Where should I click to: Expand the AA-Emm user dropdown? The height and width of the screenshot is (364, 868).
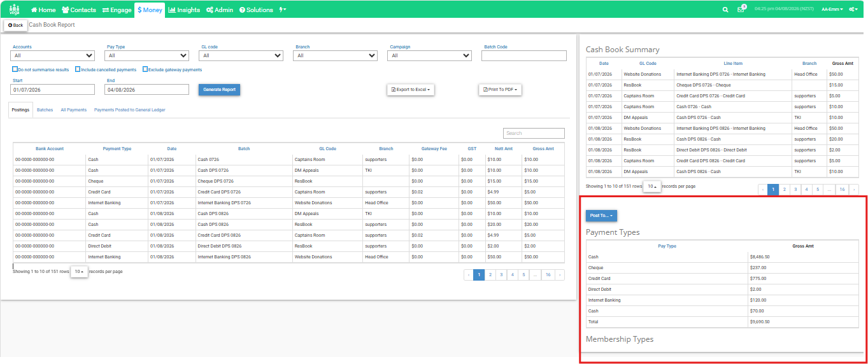(832, 10)
